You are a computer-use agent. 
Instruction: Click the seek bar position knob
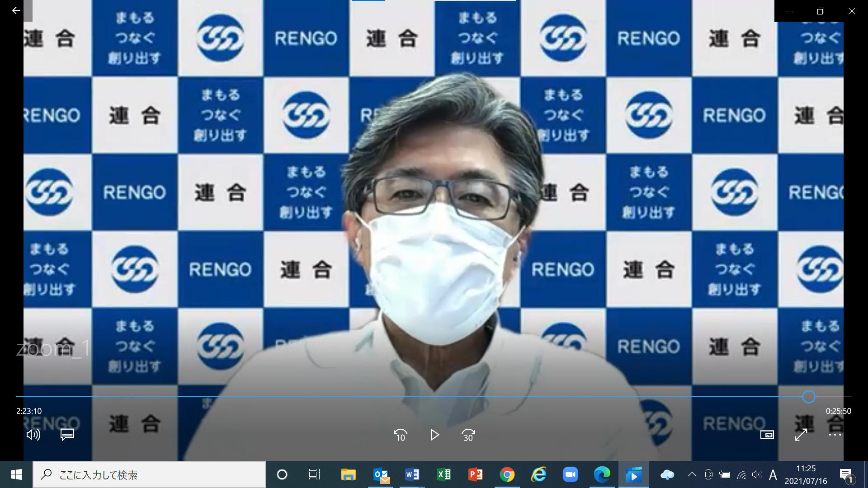pyautogui.click(x=809, y=397)
